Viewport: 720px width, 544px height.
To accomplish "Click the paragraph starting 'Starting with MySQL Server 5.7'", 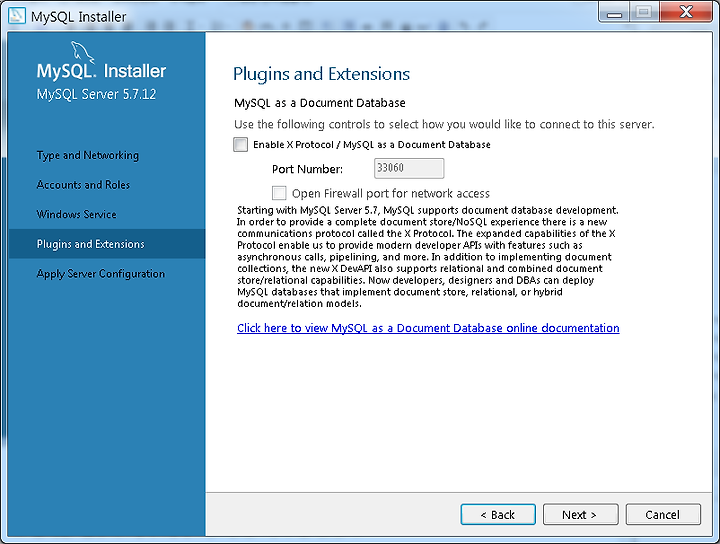I will click(428, 257).
